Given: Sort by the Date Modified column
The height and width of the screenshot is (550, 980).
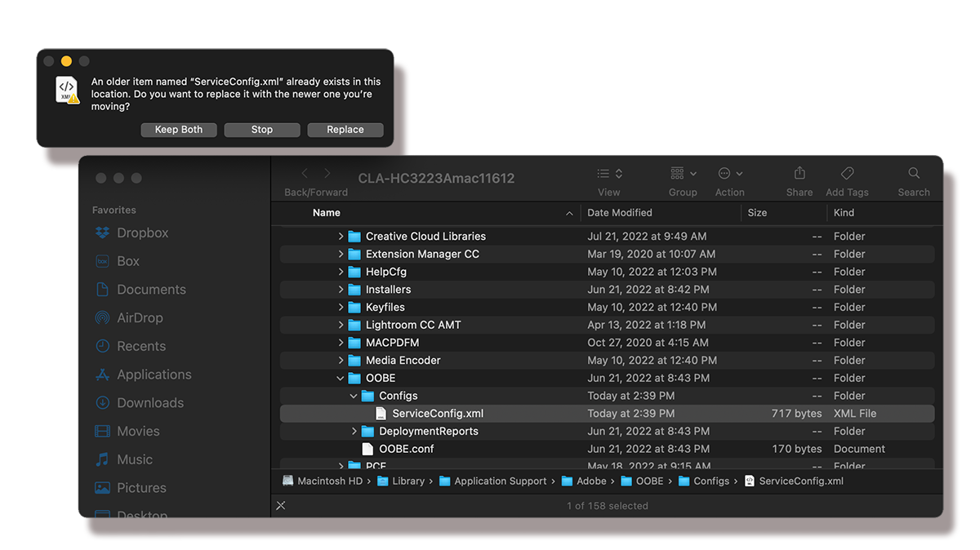Looking at the screenshot, I should (620, 213).
